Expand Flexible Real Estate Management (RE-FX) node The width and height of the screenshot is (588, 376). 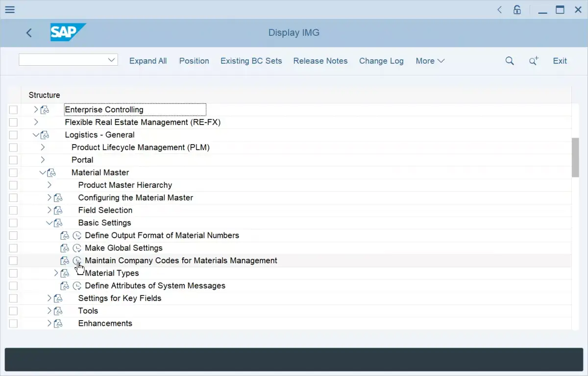pyautogui.click(x=36, y=122)
